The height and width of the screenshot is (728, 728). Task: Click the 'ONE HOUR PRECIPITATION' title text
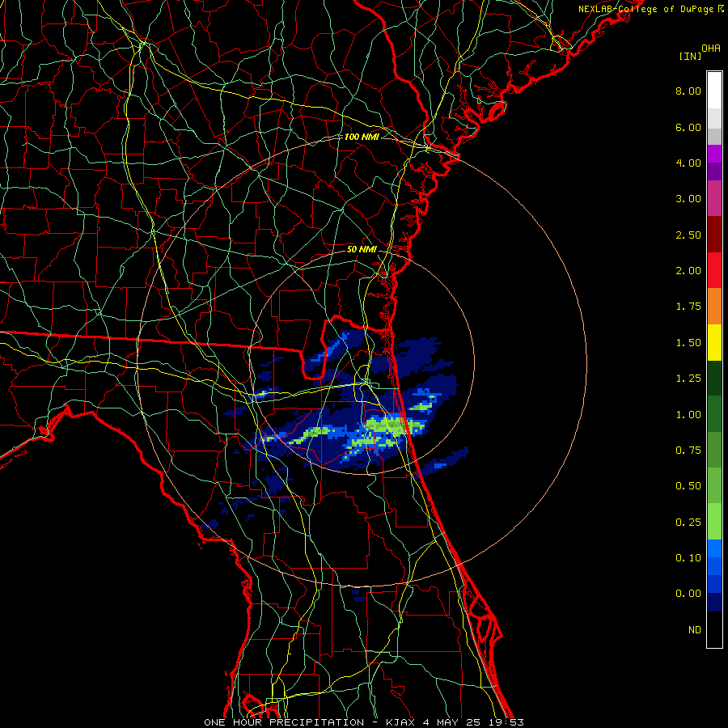(x=284, y=722)
